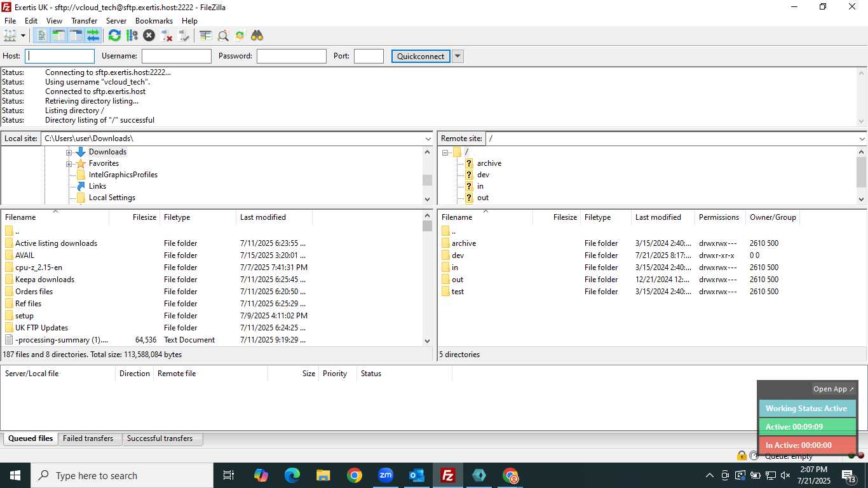This screenshot has width=868, height=488.
Task: Select the out folder in remote list
Action: tap(458, 280)
